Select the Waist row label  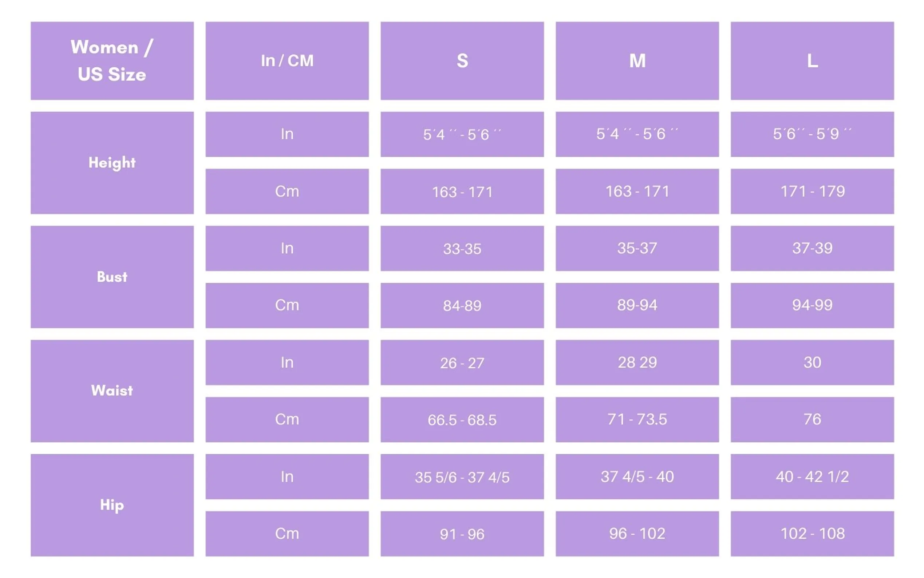pos(112,391)
